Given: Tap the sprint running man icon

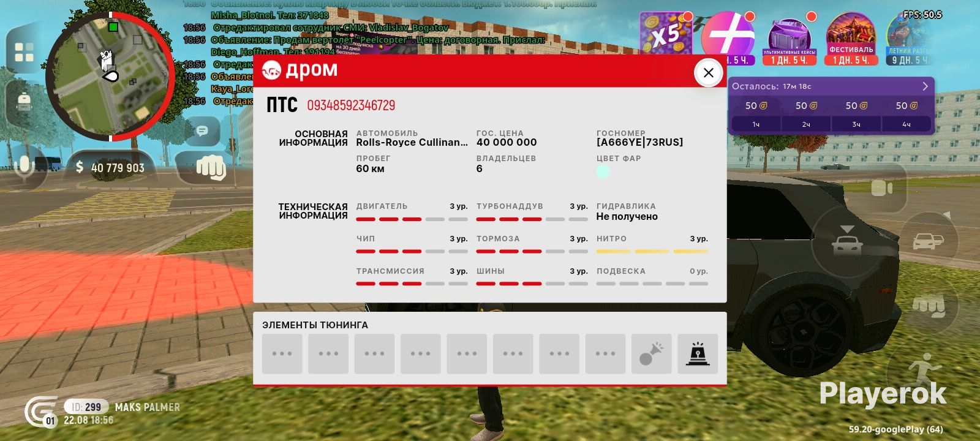Looking at the screenshot, I should click(924, 371).
